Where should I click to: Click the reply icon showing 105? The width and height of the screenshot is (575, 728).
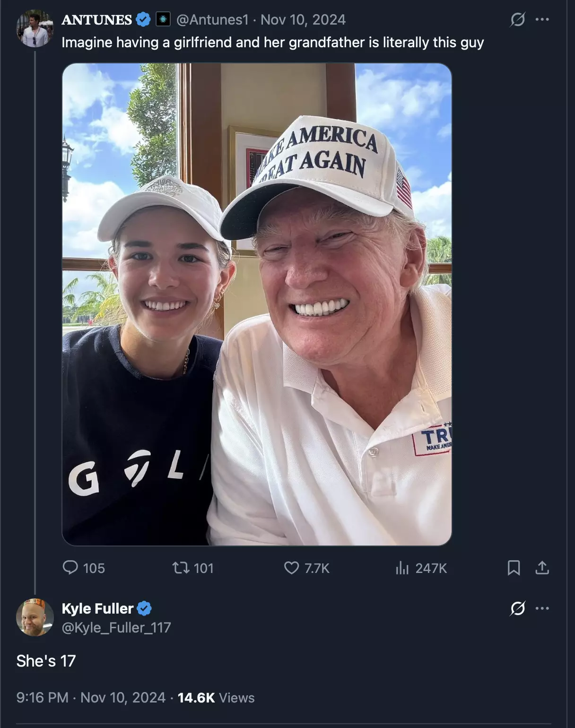click(70, 567)
